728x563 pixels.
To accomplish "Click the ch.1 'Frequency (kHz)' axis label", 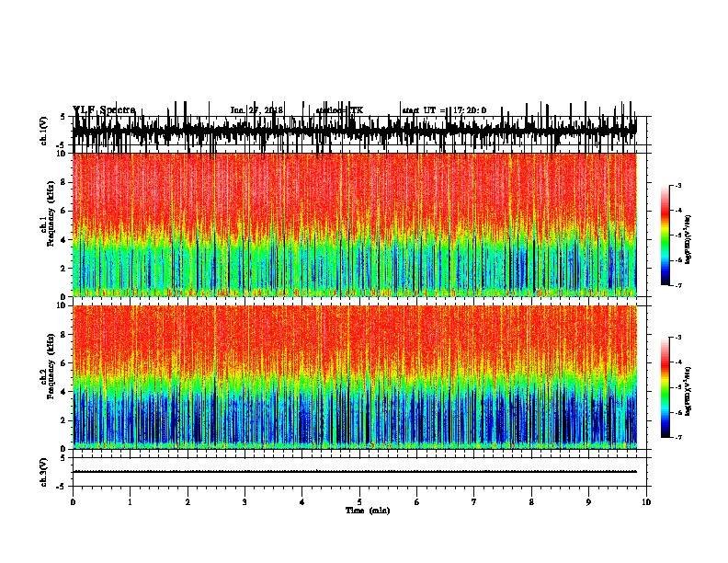I will (51, 213).
